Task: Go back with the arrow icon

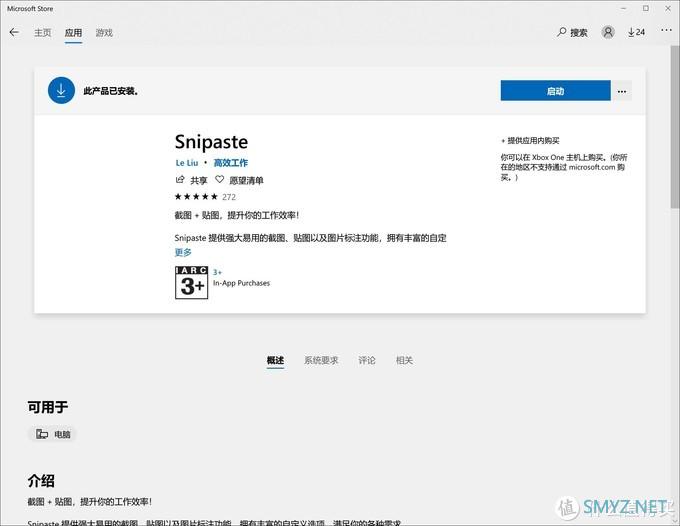Action: pos(14,33)
